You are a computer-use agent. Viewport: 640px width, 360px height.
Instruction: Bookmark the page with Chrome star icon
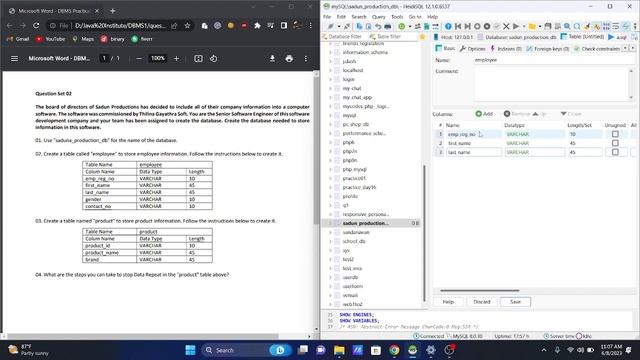(187, 26)
